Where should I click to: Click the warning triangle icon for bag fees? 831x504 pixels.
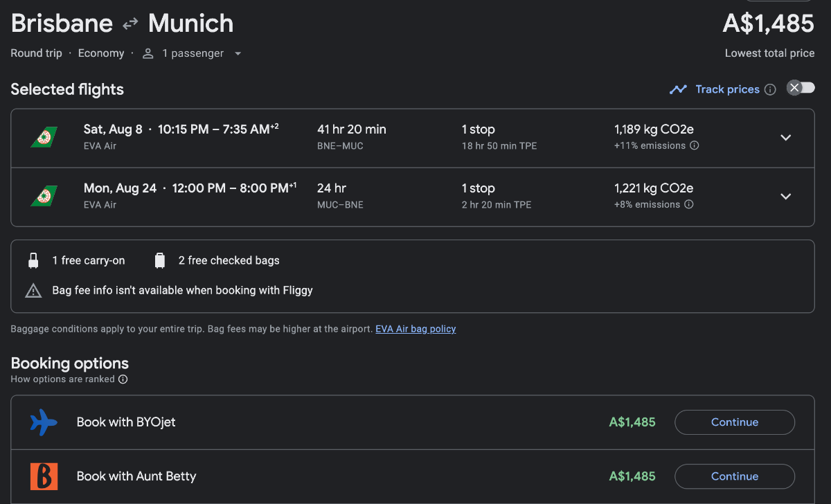pos(33,291)
